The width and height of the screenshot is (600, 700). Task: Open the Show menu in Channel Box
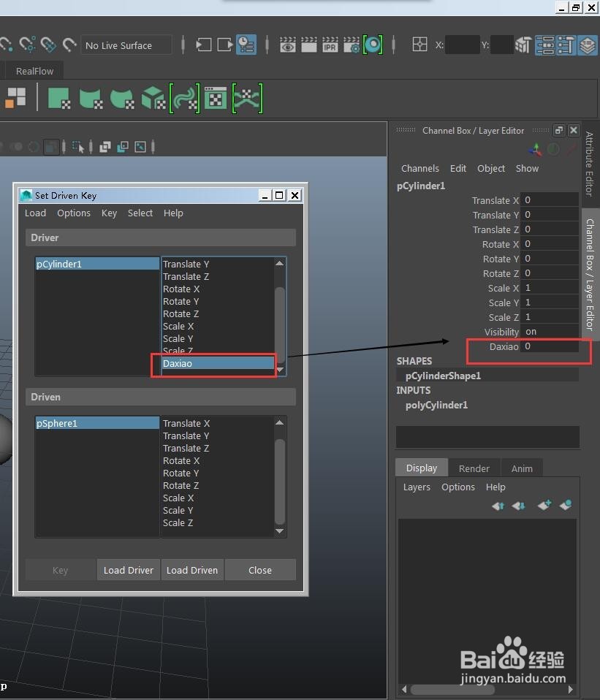527,168
